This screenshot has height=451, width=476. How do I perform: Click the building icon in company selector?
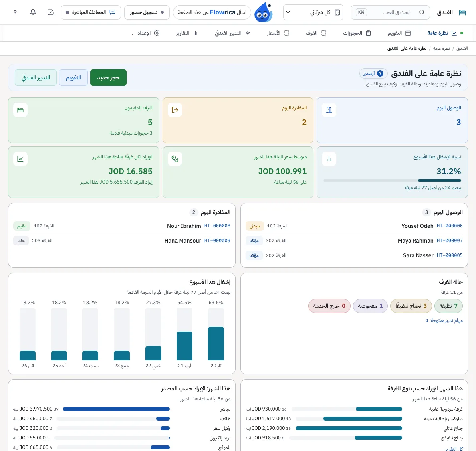[337, 12]
